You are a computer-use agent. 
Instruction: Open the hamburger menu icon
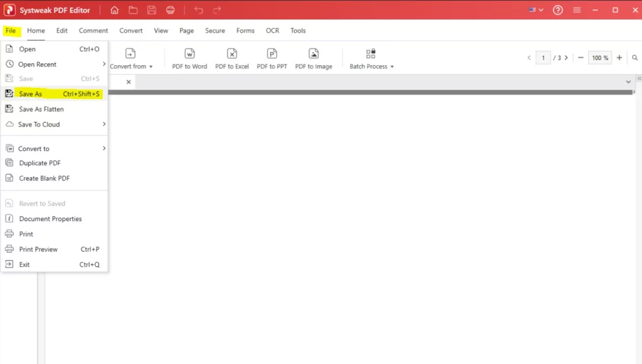tap(577, 10)
